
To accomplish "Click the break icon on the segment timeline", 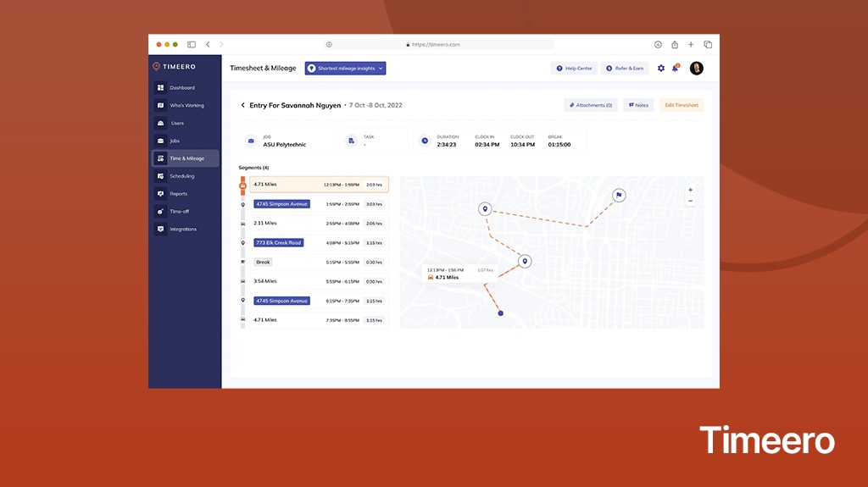I will [x=242, y=262].
